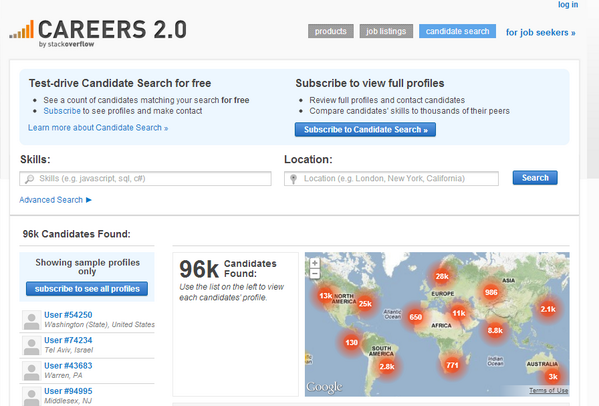This screenshot has width=599, height=406.
Task: Select the 2.1k map cluster marker
Action: 548,309
